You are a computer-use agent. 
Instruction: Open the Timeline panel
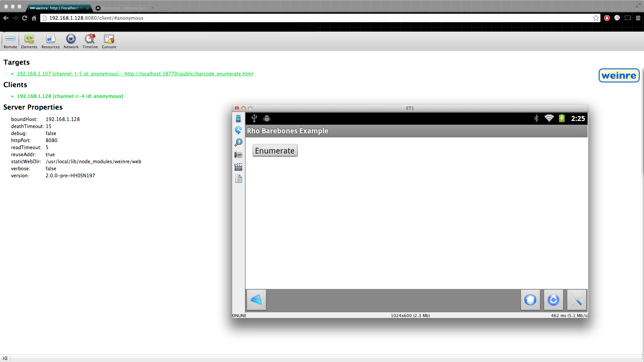90,41
